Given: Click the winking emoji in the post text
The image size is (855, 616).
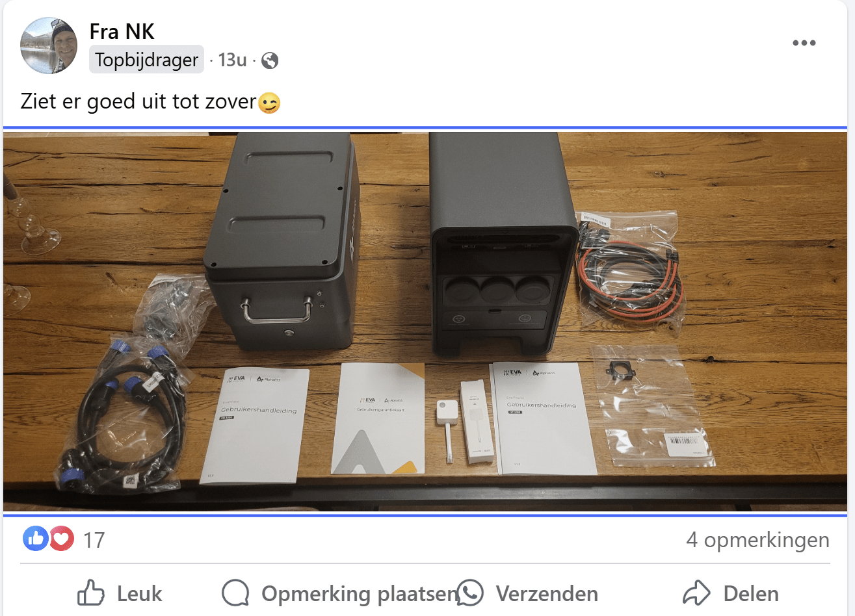Looking at the screenshot, I should point(269,103).
